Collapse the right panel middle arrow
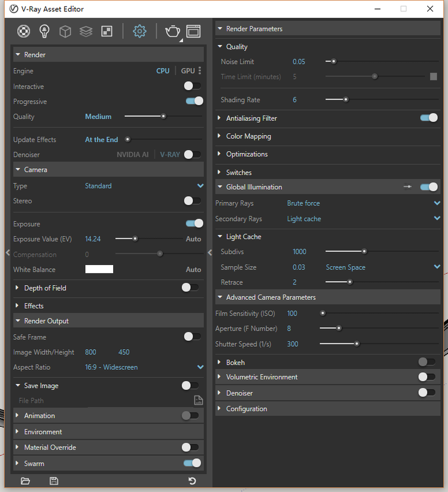The width and height of the screenshot is (448, 492). coord(210,253)
